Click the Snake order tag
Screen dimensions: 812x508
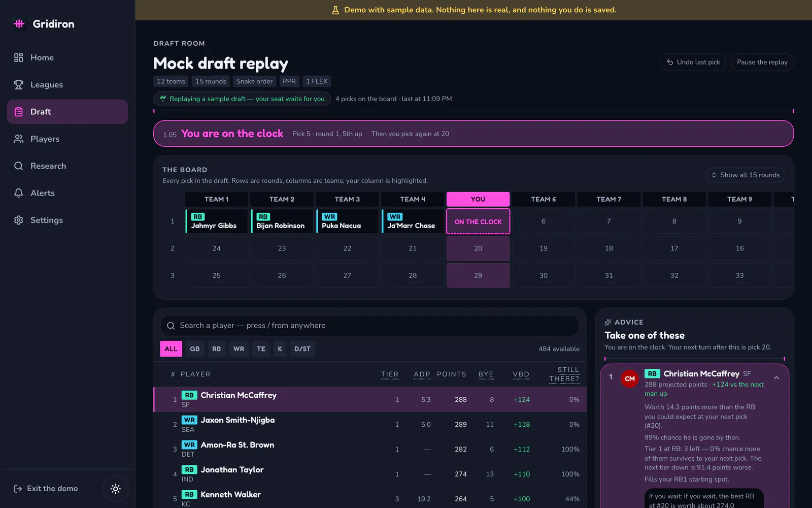pos(254,81)
